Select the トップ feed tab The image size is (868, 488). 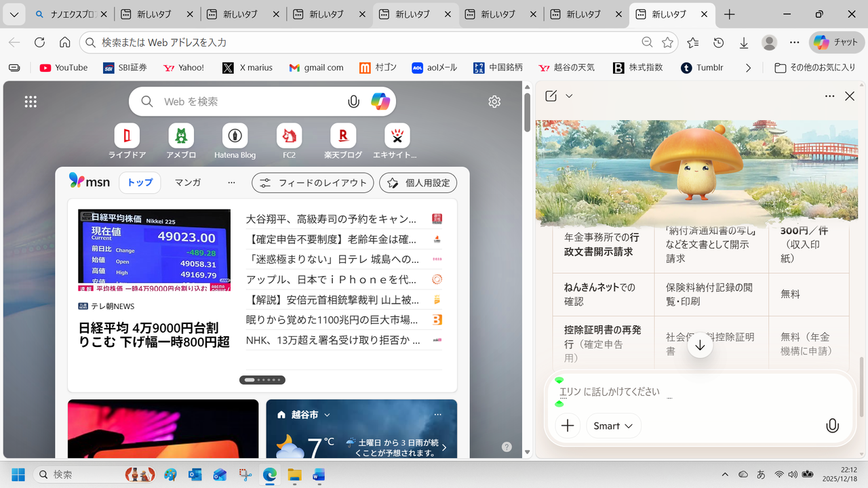pos(140,182)
